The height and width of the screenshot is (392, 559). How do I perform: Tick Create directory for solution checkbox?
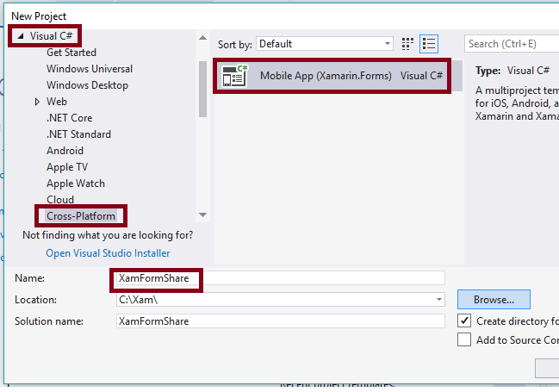tap(464, 320)
